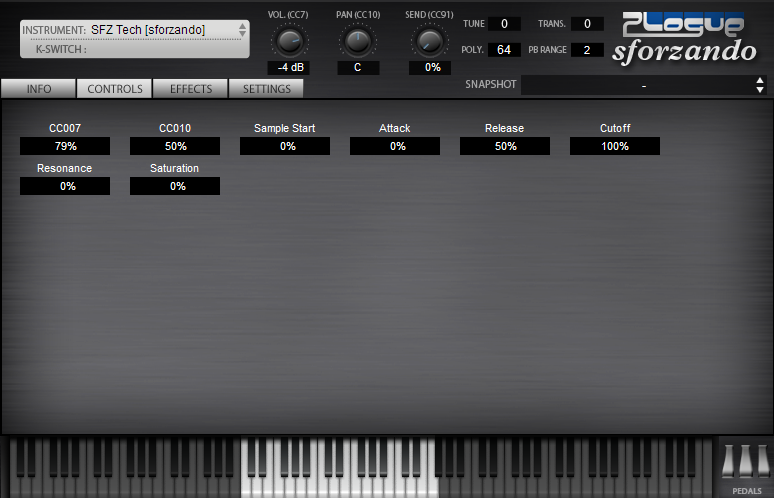Click the TUNE value field
Viewport: 774px width, 498px height.
click(x=504, y=24)
